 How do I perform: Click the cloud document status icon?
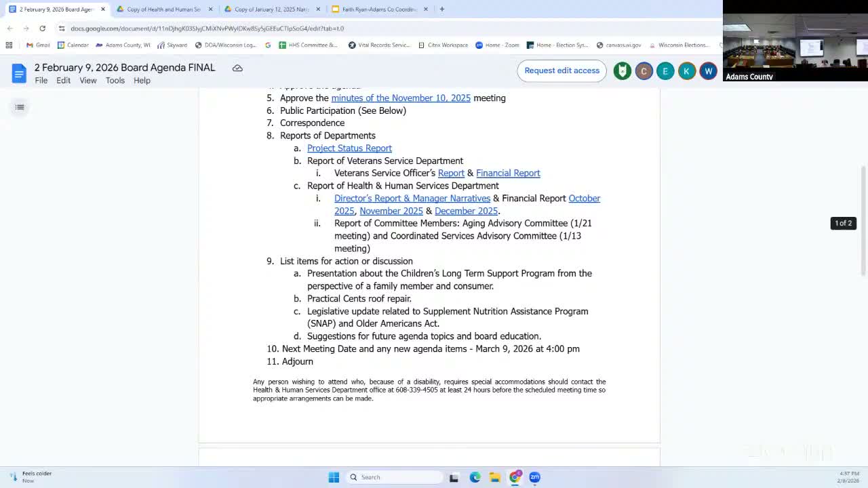[237, 68]
